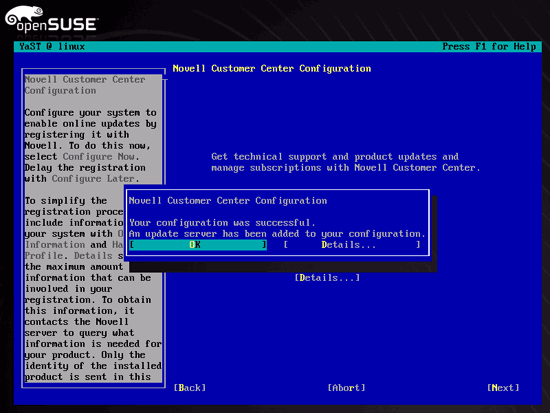Click the yellow Novell Customer Center Configuration heading
This screenshot has height=413, width=550.
272,68
